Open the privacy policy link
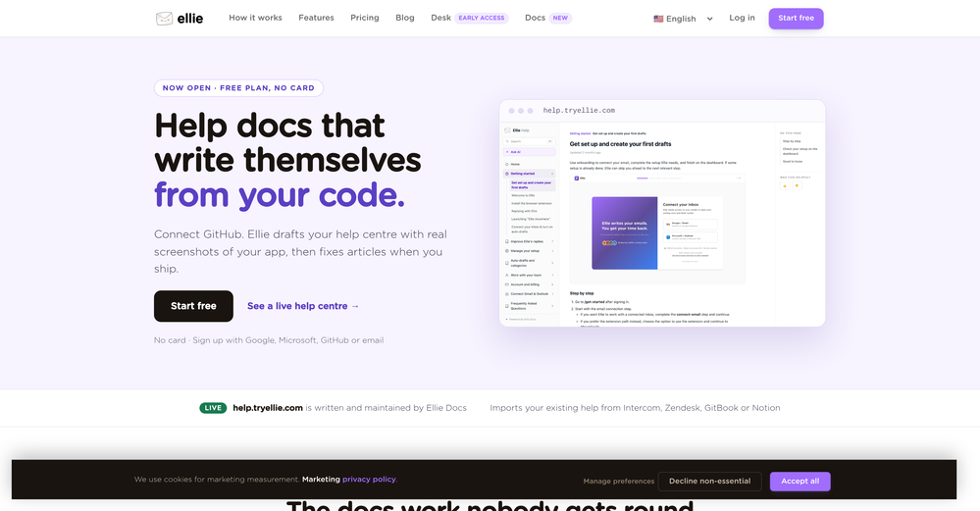980x511 pixels. tap(370, 480)
